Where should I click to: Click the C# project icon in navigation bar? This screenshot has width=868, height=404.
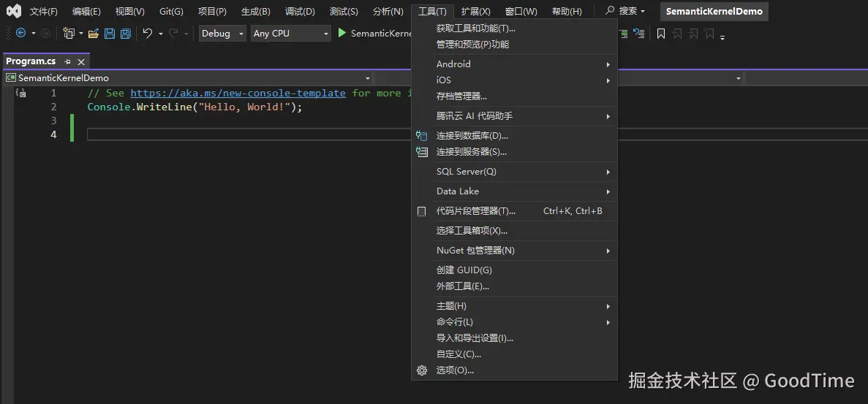(10, 78)
